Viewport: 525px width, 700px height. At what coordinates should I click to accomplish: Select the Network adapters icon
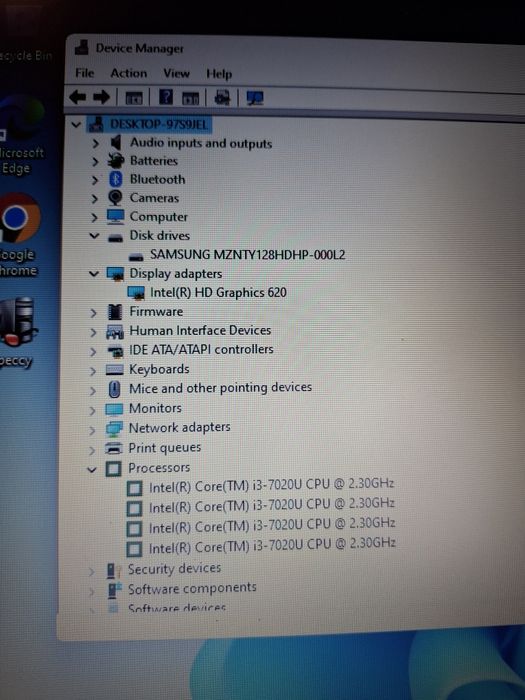114,429
